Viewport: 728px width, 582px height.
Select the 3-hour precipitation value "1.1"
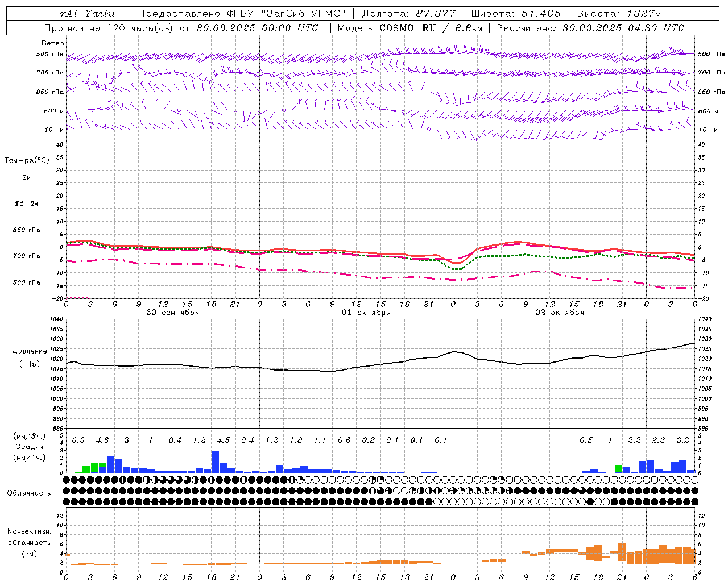pyautogui.click(x=320, y=440)
